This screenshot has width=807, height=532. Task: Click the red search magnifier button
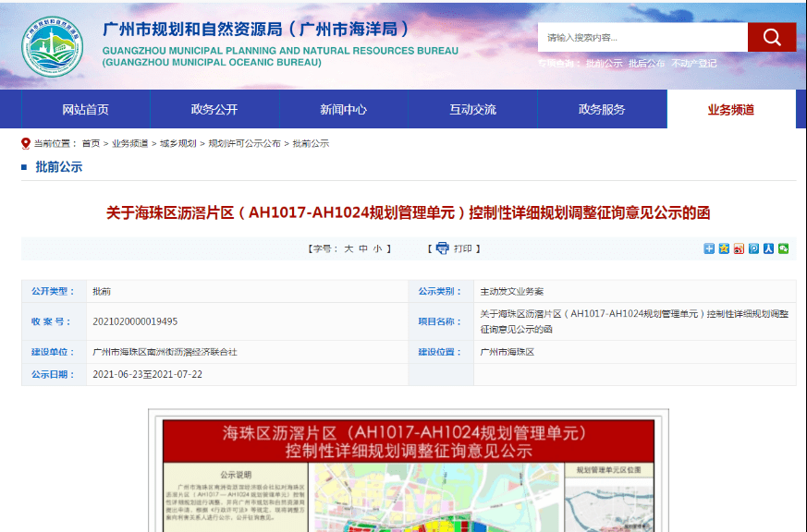click(771, 38)
